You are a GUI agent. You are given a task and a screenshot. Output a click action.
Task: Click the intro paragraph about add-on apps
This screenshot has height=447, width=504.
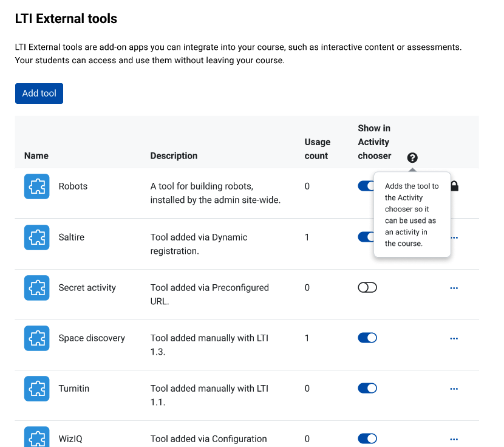[238, 53]
